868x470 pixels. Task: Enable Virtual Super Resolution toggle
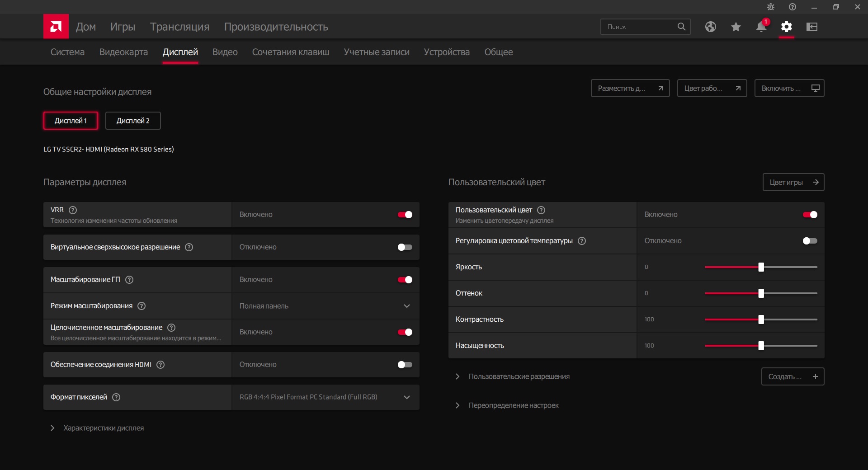click(405, 247)
